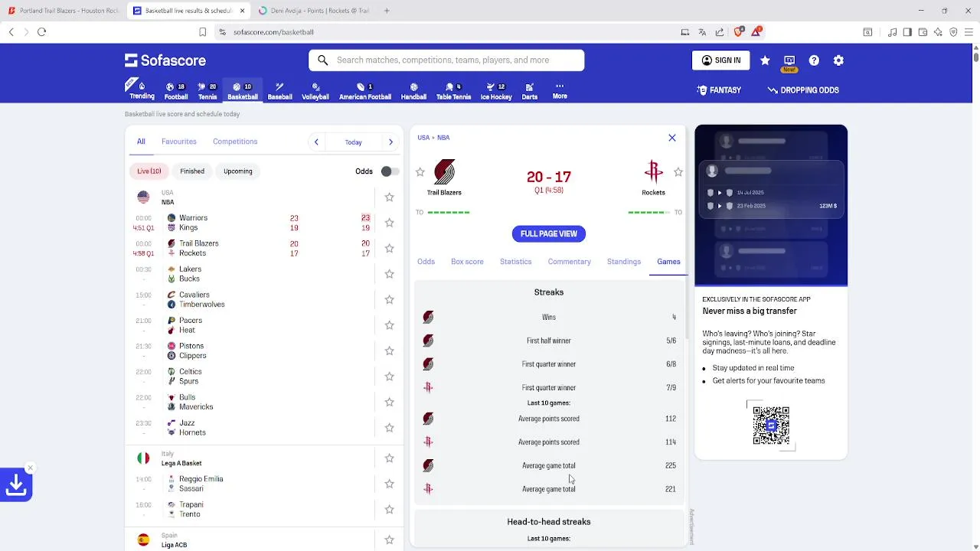Viewport: 980px width, 551px height.
Task: Click the Full Page View button
Action: [x=549, y=234]
